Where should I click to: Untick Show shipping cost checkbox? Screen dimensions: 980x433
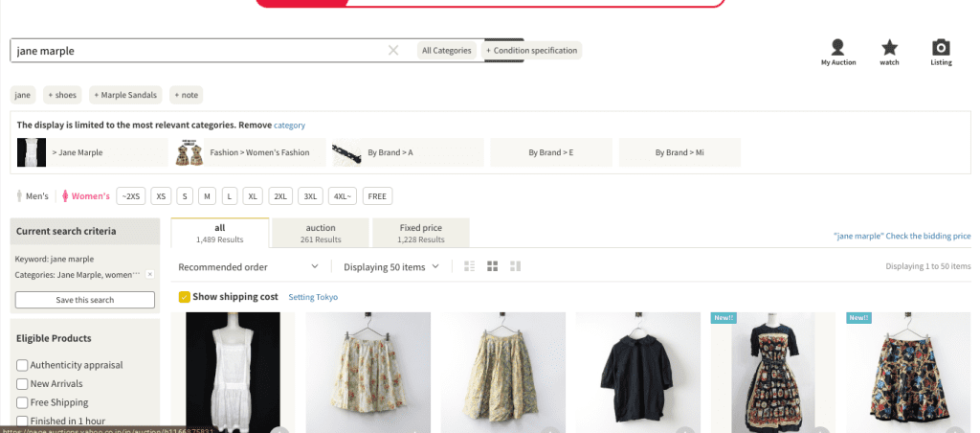tap(185, 297)
